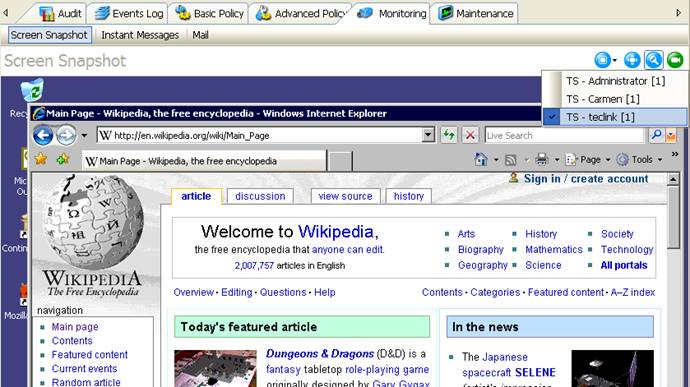Open the snapshot capture dropdown arrow
690x387 pixels.
[615, 60]
